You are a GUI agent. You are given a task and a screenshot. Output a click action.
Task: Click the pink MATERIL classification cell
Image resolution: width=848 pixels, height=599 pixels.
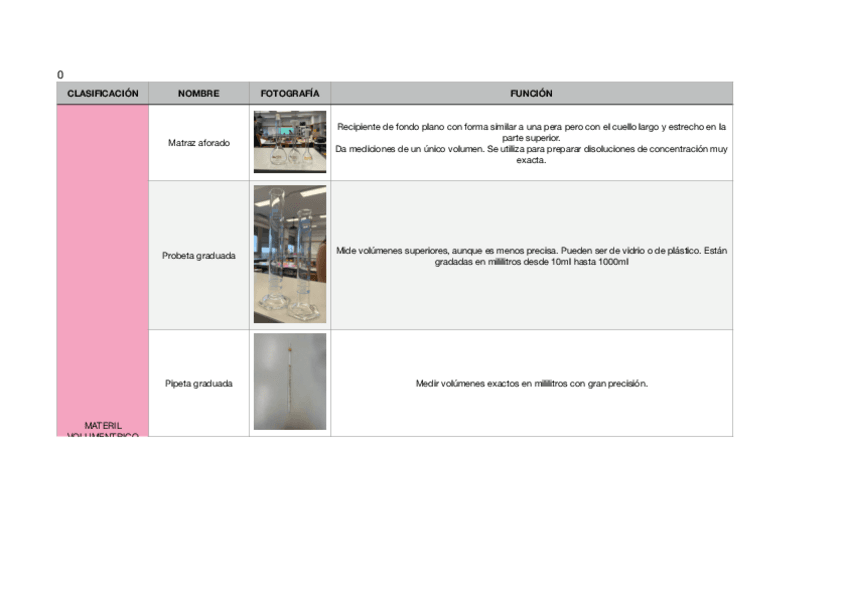pyautogui.click(x=103, y=270)
